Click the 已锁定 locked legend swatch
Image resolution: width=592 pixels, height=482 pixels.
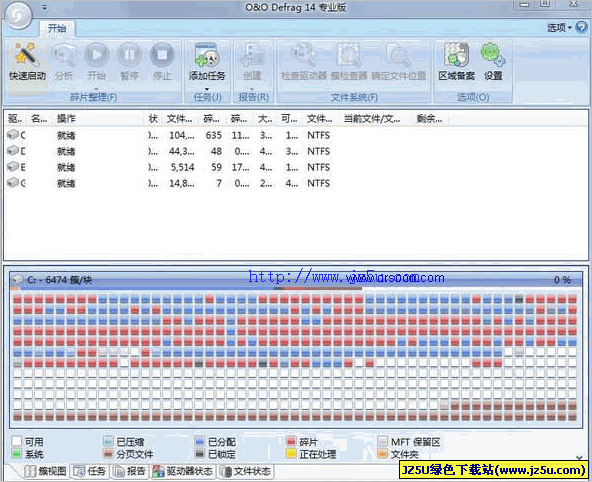199,453
